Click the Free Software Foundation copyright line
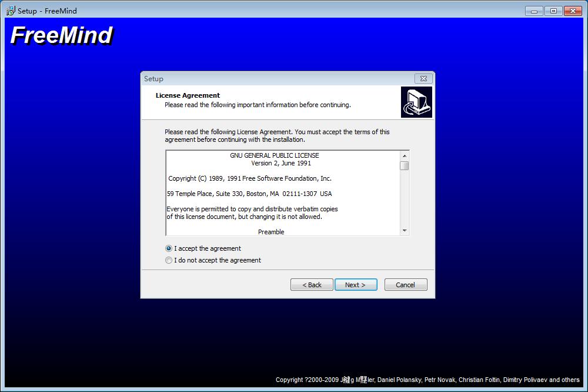Viewport: 588px width, 392px height. point(250,178)
